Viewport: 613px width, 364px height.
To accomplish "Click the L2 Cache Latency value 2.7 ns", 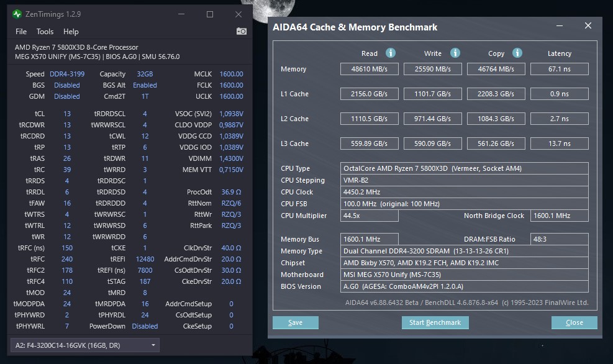I will [x=560, y=119].
